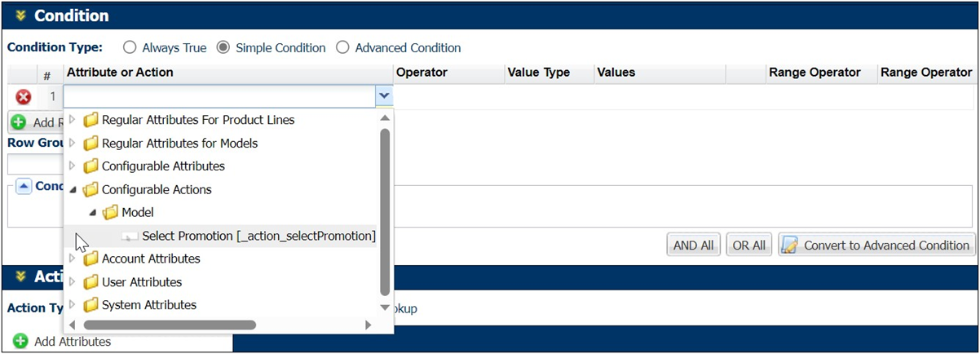This screenshot has height=354, width=980.
Task: Click the Configurable Actions folder icon
Action: 90,189
